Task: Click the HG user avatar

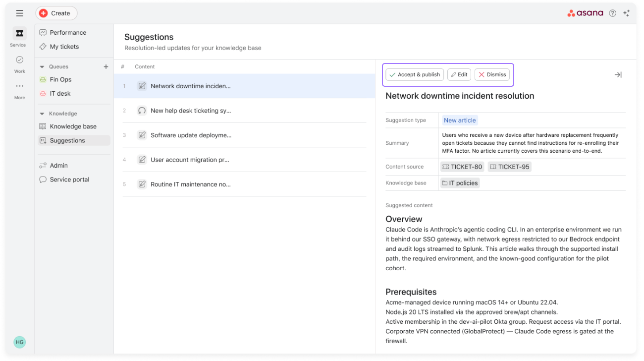Action: coord(19,342)
